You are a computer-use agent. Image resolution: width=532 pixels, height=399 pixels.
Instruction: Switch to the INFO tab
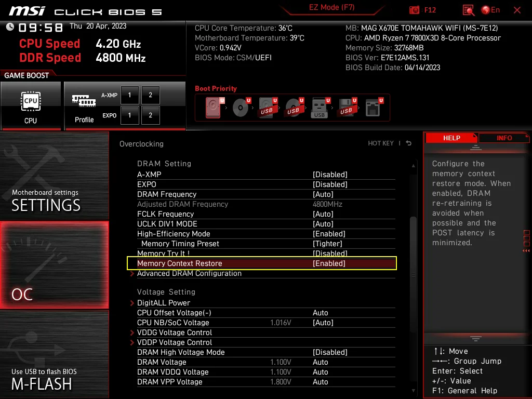click(x=503, y=138)
